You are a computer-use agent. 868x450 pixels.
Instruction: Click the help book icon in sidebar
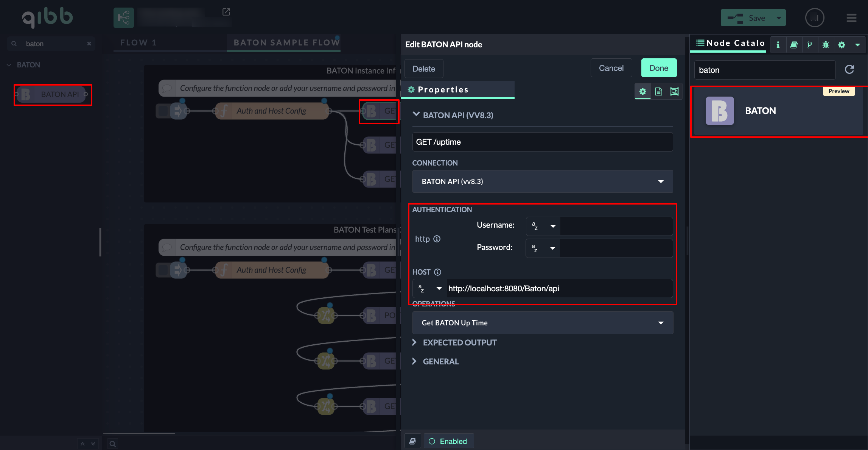coord(794,45)
